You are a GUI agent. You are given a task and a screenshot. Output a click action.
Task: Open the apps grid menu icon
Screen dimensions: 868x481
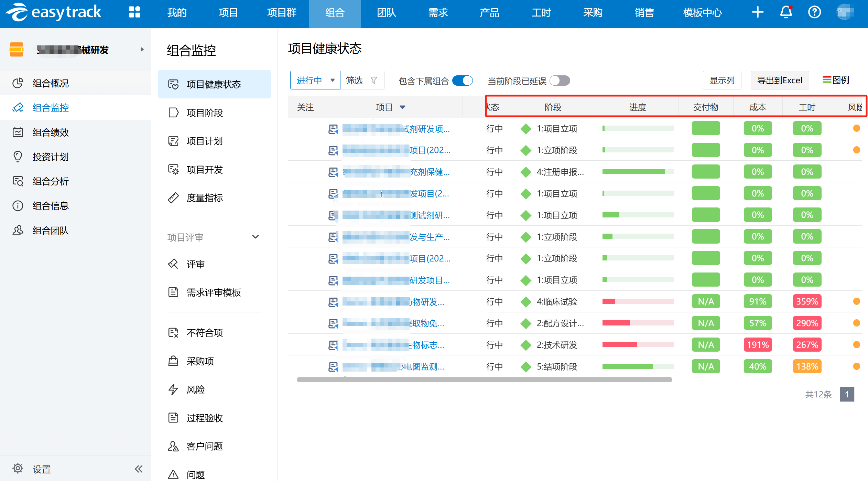coord(134,12)
